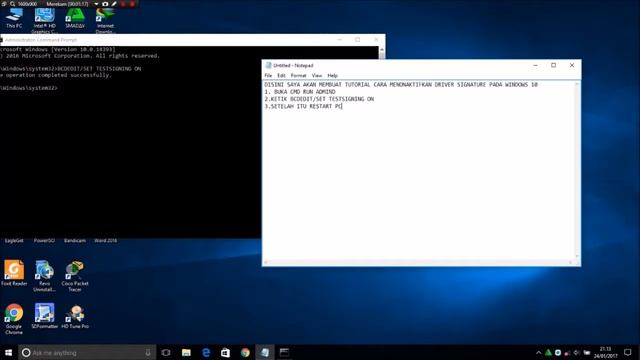The image size is (640, 360).
Task: Click the 'KETIK BCDEDIT/SET TESTSIGNING ON' line in Notepad
Action: tap(319, 99)
